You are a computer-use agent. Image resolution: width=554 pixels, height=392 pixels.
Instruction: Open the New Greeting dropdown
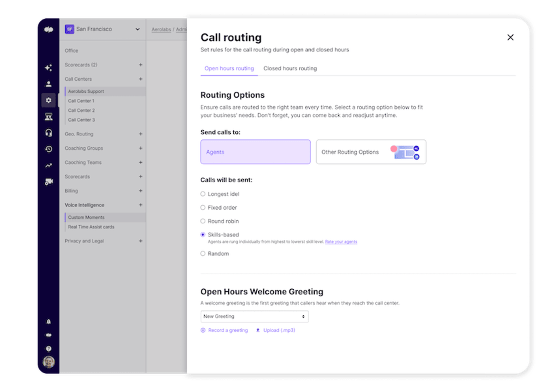coord(254,316)
